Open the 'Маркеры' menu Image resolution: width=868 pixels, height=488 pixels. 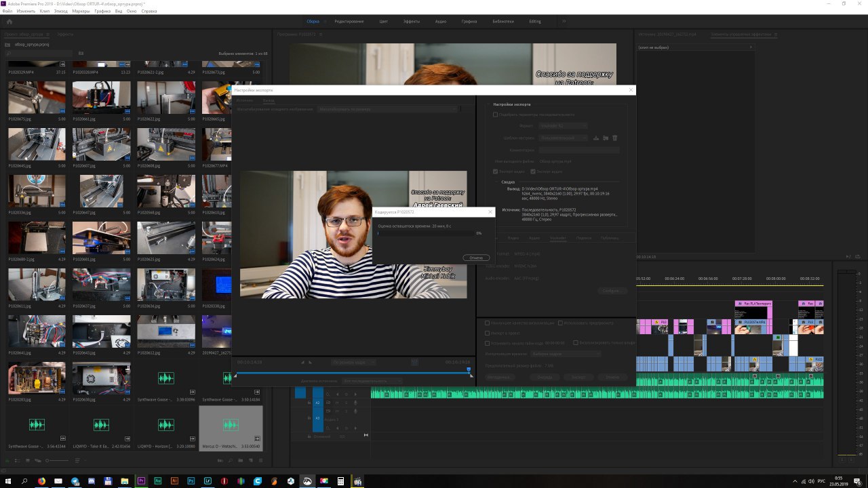(x=80, y=12)
